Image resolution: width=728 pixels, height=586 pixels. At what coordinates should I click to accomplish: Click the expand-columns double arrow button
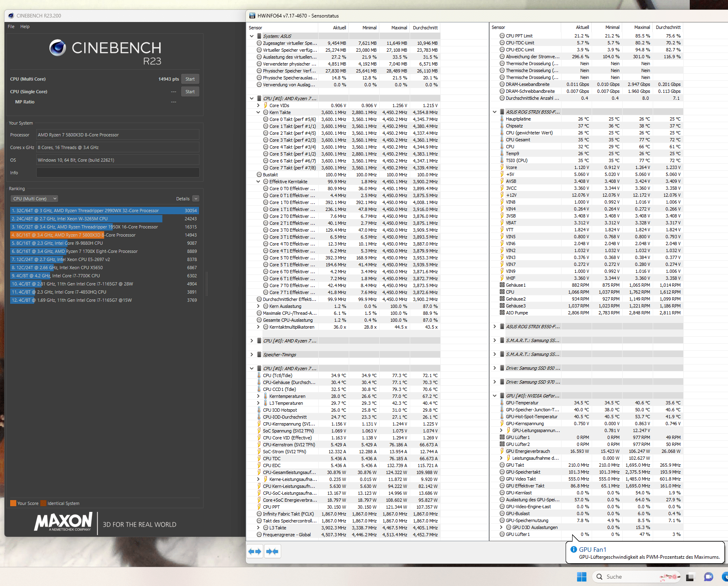[255, 551]
